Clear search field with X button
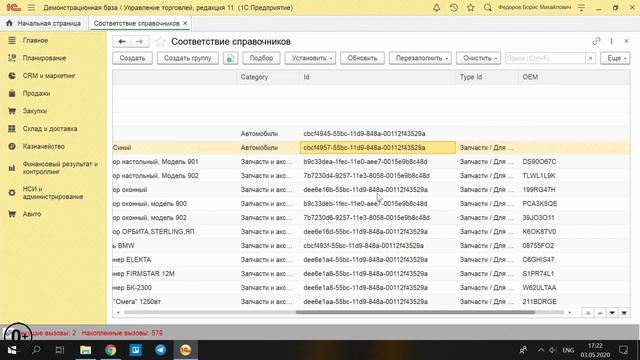640x360 pixels. (590, 58)
